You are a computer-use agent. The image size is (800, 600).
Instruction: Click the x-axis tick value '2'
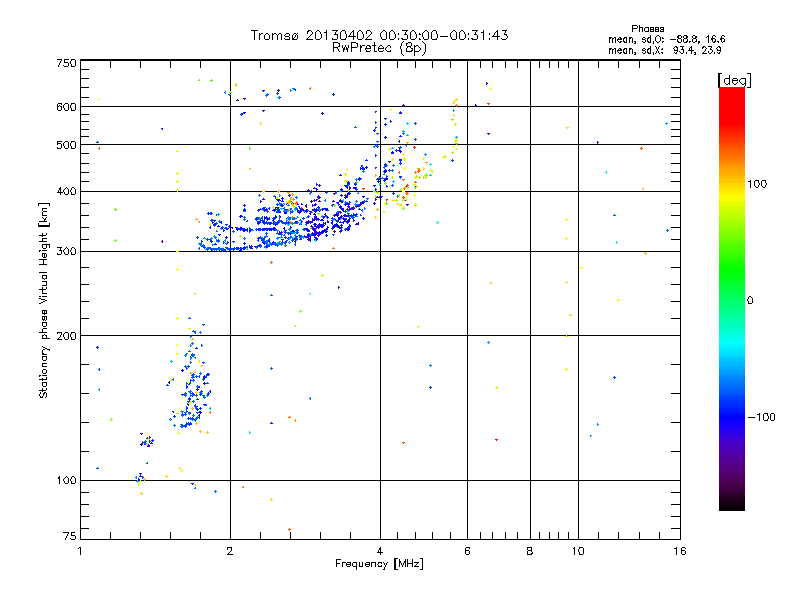tap(230, 551)
